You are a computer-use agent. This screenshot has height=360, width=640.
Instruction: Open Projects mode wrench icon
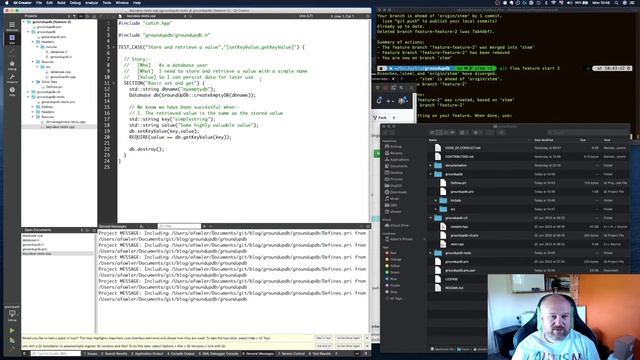click(x=12, y=78)
